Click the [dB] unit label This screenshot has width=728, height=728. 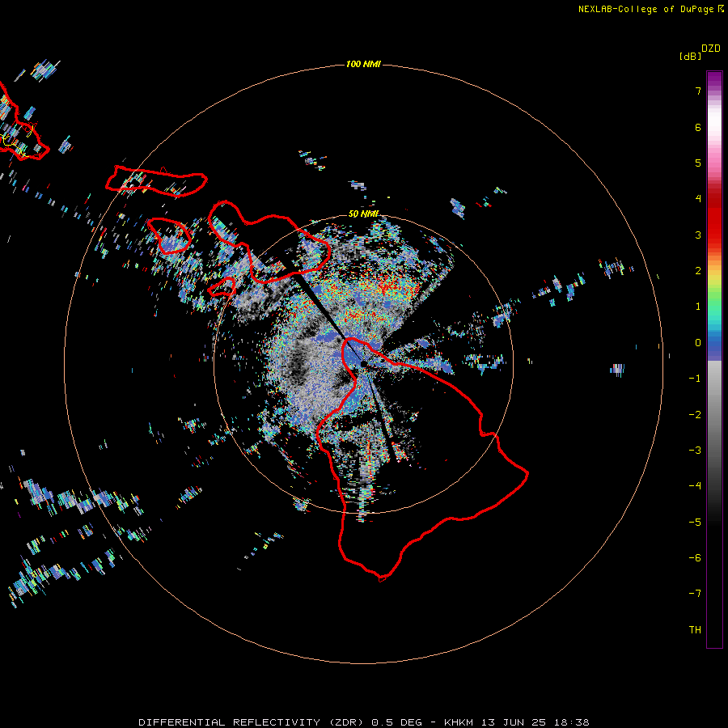click(x=691, y=56)
